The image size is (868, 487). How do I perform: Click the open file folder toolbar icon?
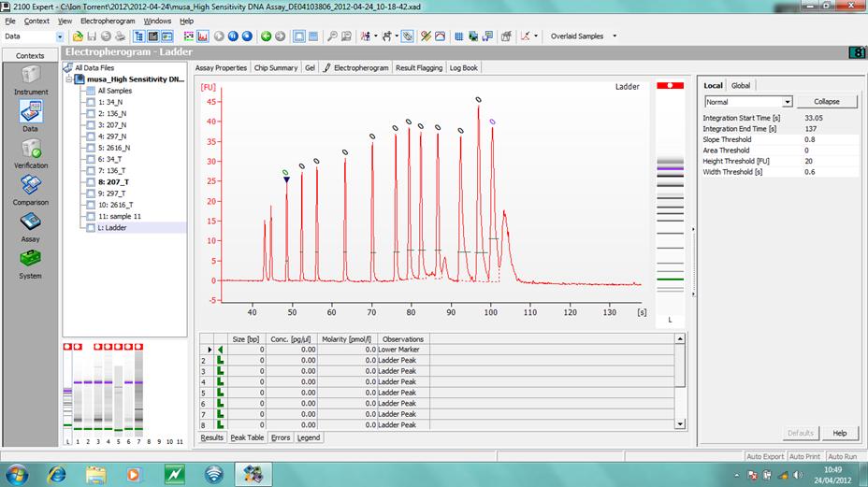pos(78,36)
